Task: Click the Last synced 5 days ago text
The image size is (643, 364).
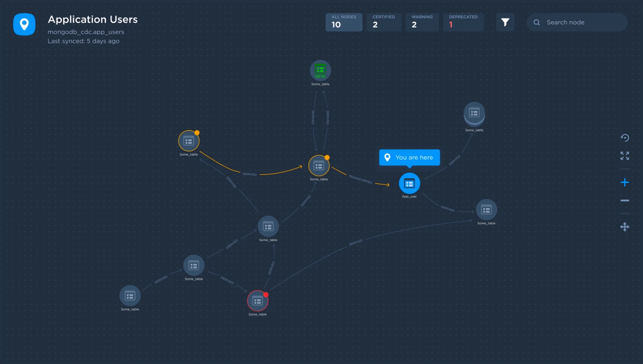Action: point(84,41)
